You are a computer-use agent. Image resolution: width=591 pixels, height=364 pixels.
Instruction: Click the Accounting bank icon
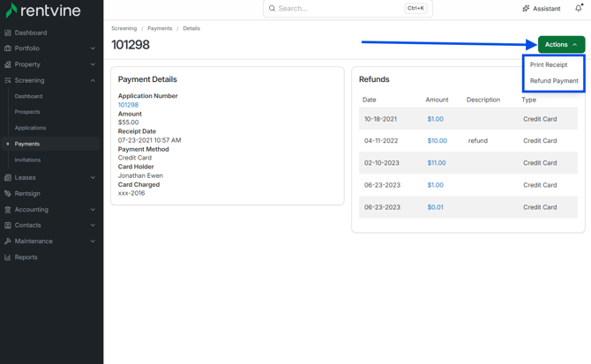coord(8,209)
